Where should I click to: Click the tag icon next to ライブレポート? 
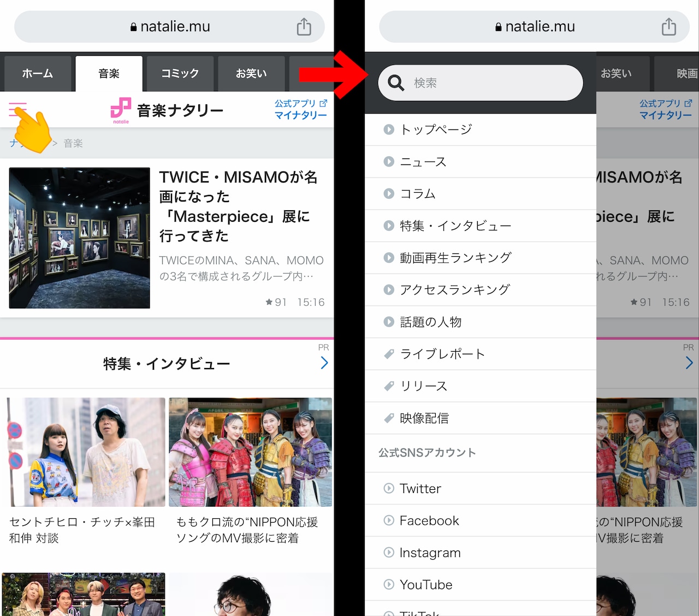point(389,354)
